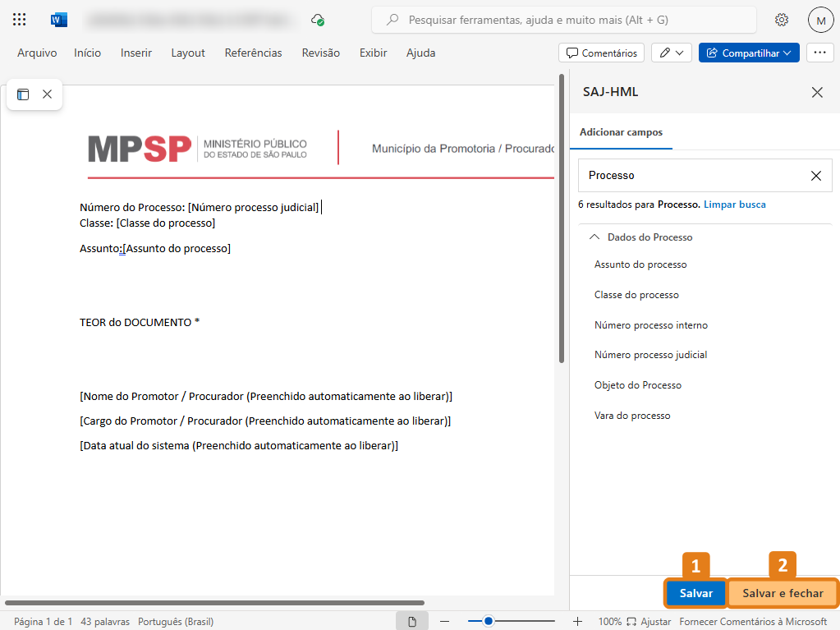
Task: Click the Word application icon
Action: point(58,20)
